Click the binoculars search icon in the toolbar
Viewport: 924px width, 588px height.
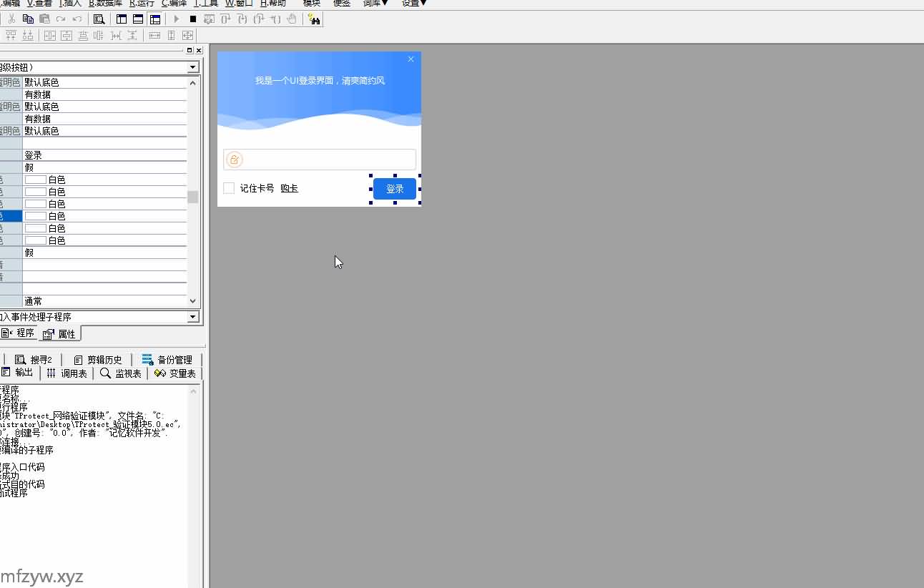[314, 19]
